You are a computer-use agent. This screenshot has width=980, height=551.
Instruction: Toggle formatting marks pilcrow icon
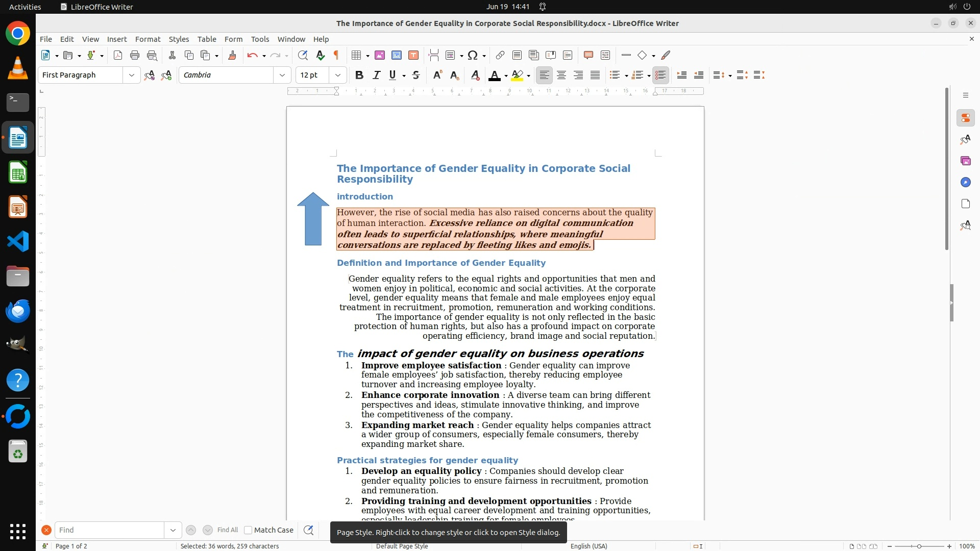click(x=336, y=55)
